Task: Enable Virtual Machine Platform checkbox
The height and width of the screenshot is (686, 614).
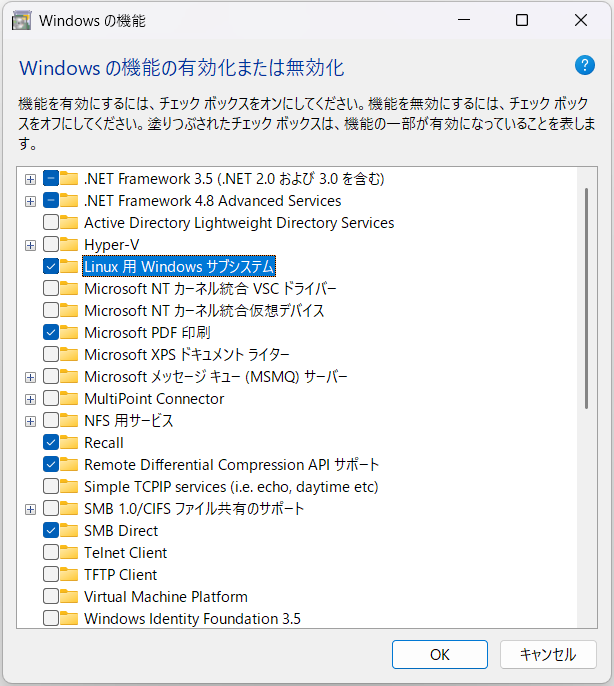Action: [51, 596]
